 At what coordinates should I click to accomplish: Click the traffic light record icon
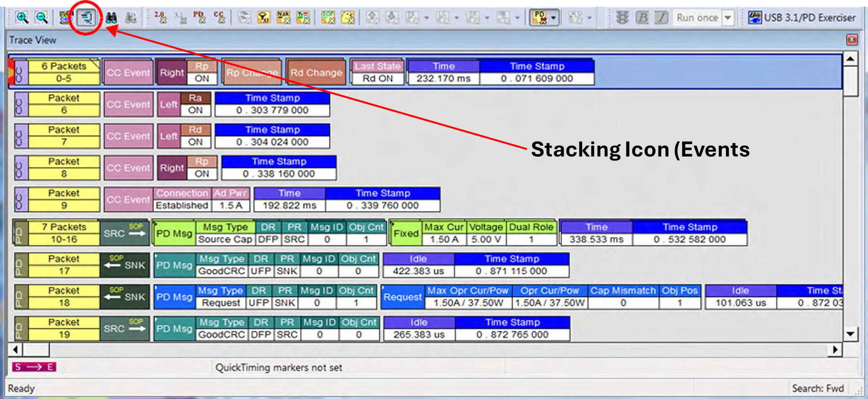click(622, 17)
